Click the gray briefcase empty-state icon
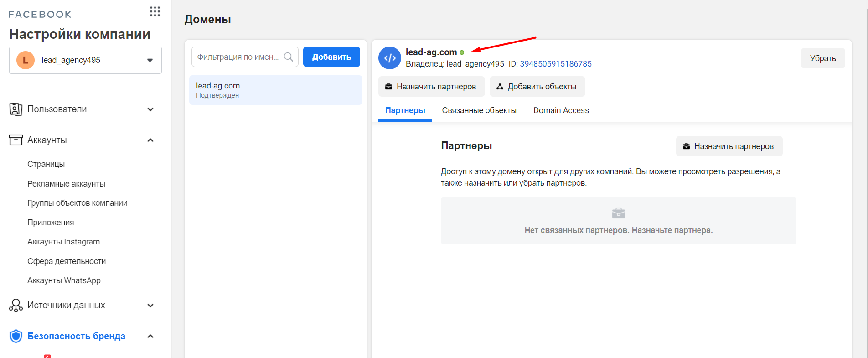 (x=619, y=213)
